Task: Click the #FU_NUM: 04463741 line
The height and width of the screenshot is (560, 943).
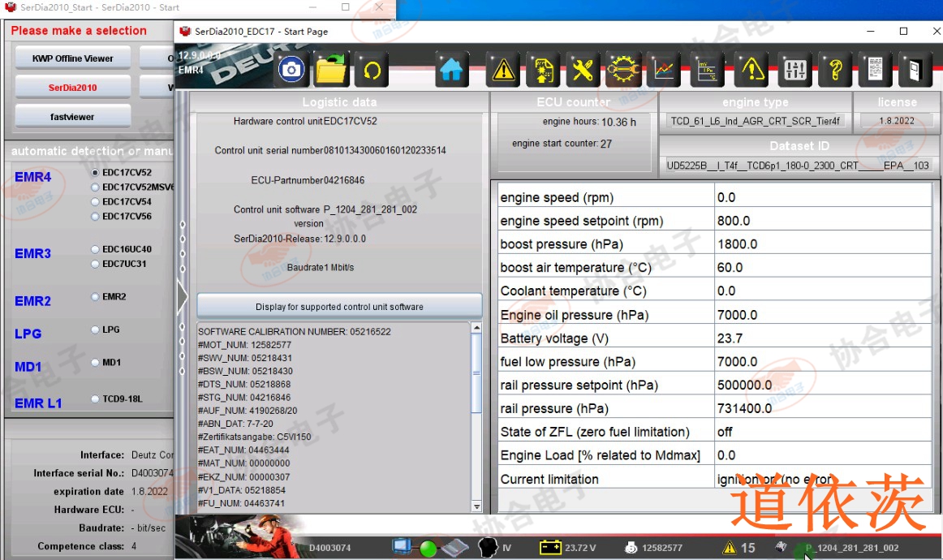Action: pos(241,503)
